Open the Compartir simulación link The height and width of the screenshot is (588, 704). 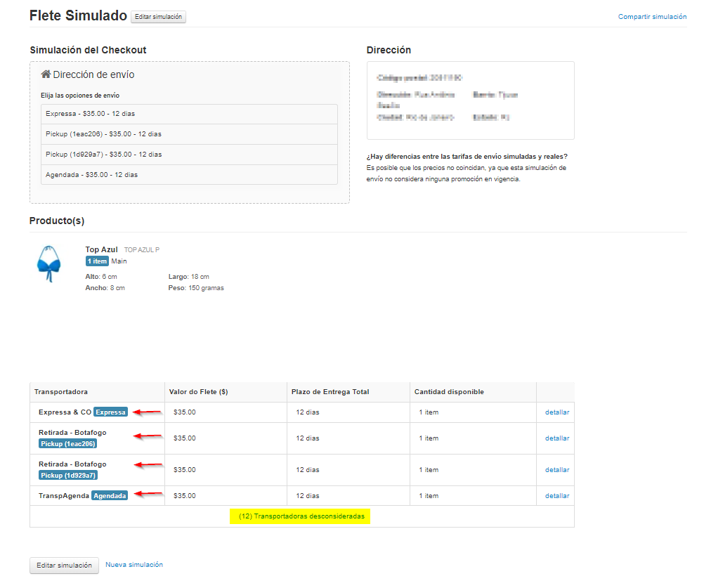click(x=652, y=16)
